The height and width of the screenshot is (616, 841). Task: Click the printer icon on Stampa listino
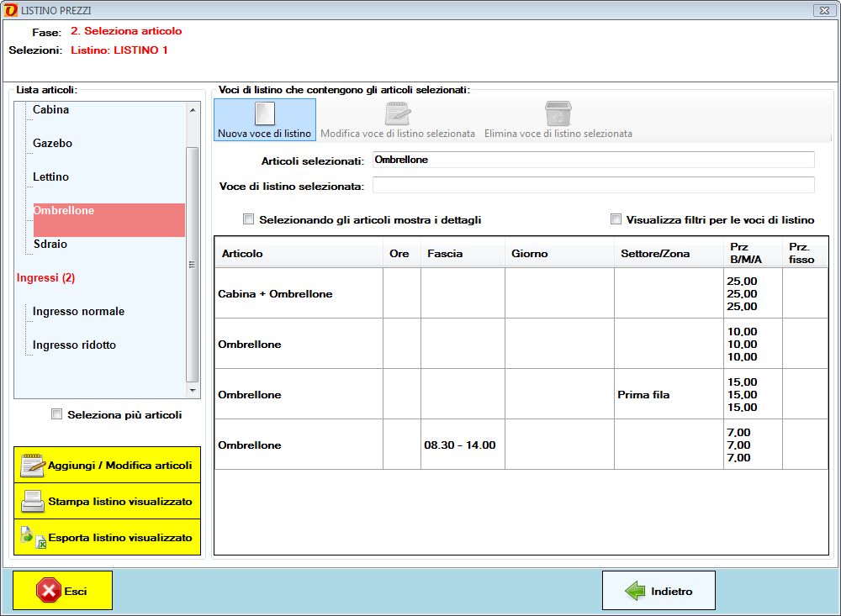point(32,501)
